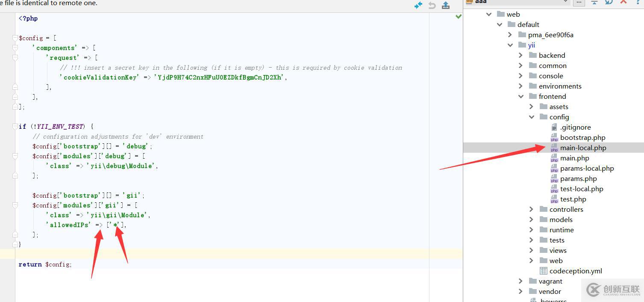Fold the $config array in the gutter
Viewport: 644px width, 302px height.
(15, 38)
